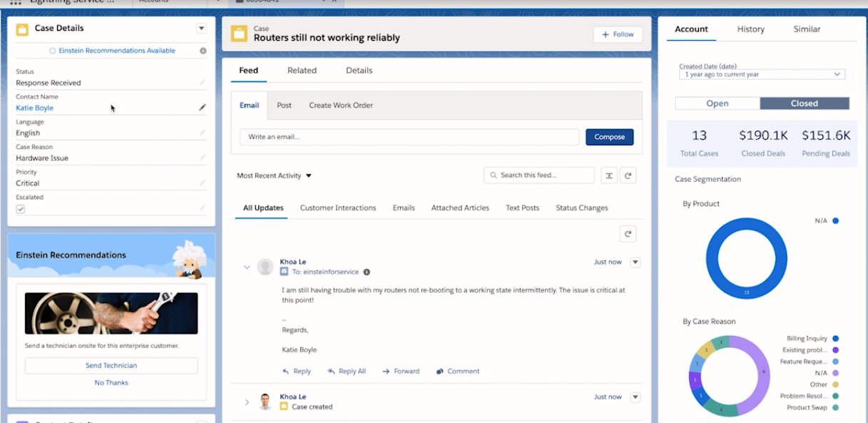868x423 pixels.
Task: Open the Created Date range dropdown
Action: click(x=761, y=74)
